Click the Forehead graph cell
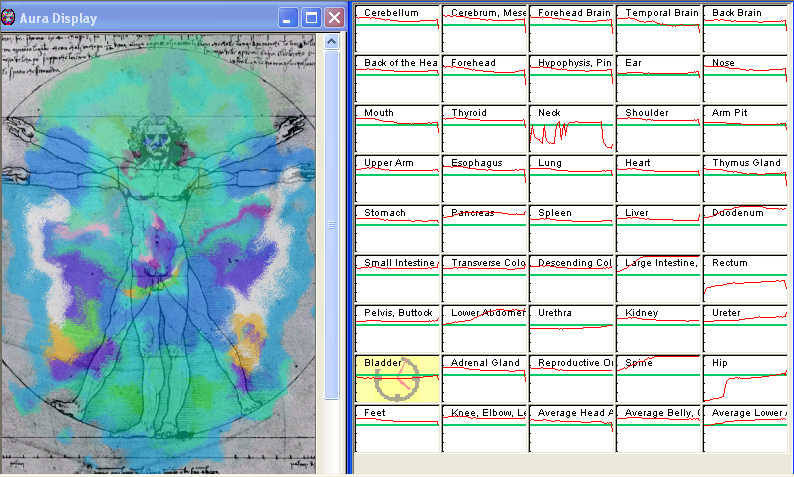Screen dimensions: 794x477 click(x=485, y=79)
